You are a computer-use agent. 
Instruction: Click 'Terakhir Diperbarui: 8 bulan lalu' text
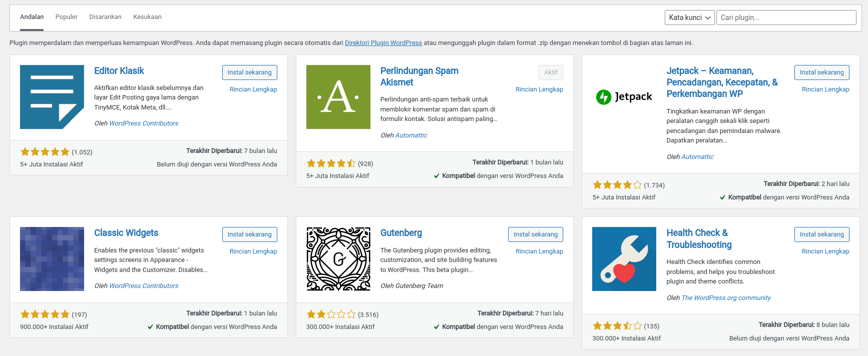coord(804,325)
